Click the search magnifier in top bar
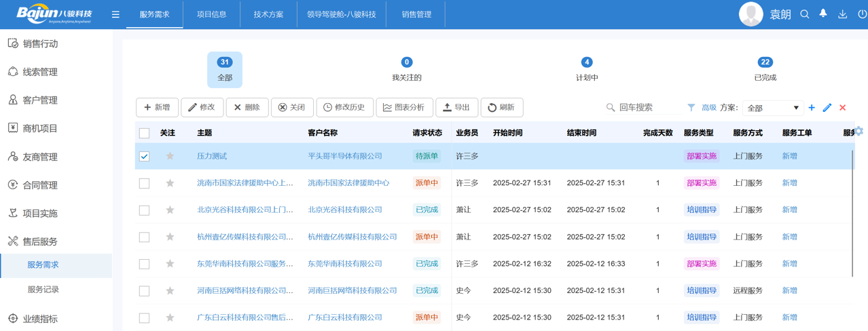This screenshot has width=868, height=331. (804, 14)
